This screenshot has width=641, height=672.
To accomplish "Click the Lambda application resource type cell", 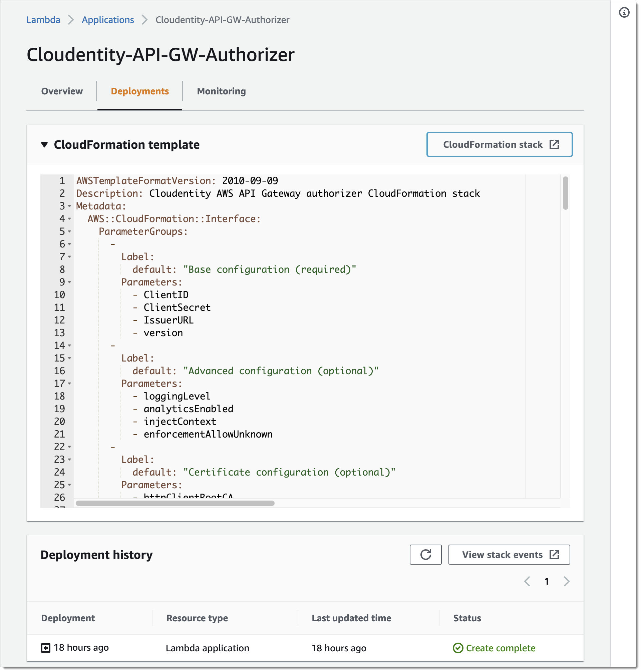I will click(x=208, y=648).
